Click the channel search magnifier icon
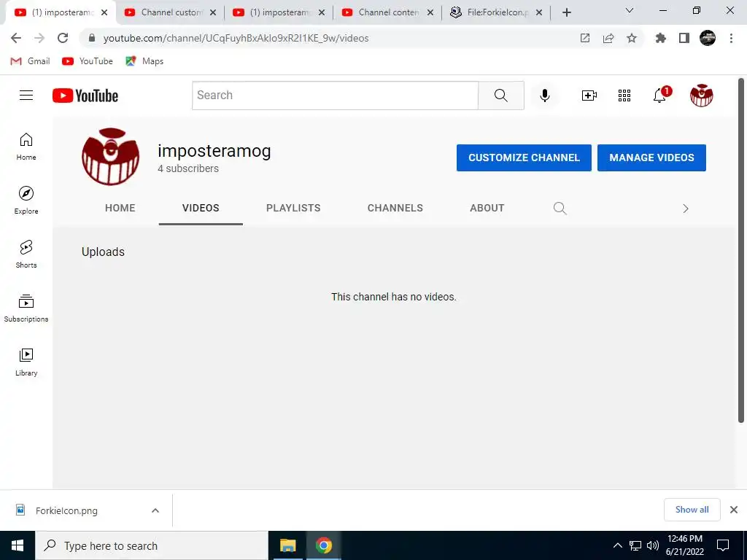Screen dimensions: 747x560 (x=560, y=208)
